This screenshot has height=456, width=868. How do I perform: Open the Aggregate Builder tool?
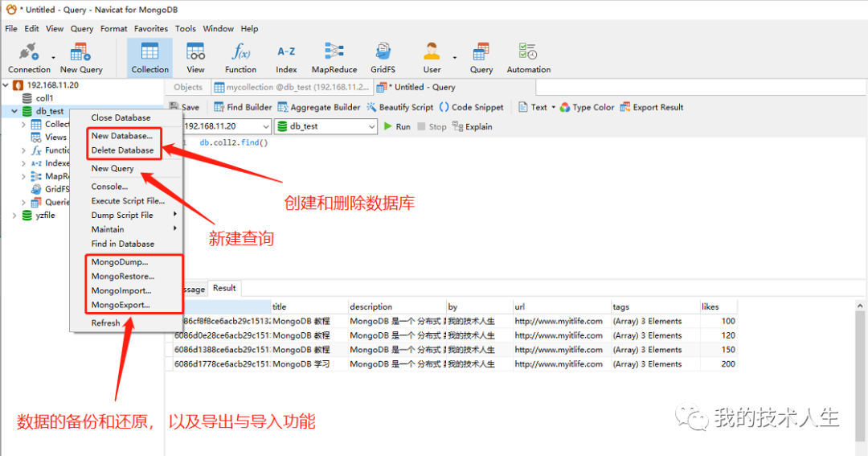point(319,107)
